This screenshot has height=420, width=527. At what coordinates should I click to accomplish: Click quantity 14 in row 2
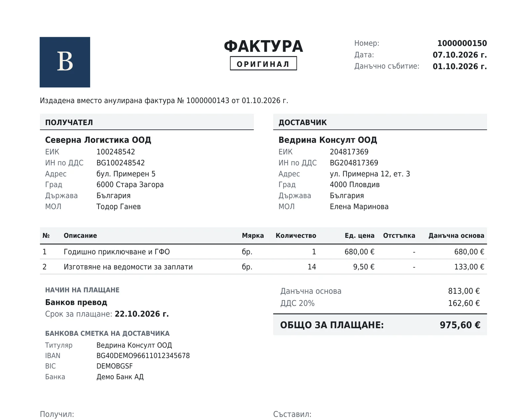(312, 267)
